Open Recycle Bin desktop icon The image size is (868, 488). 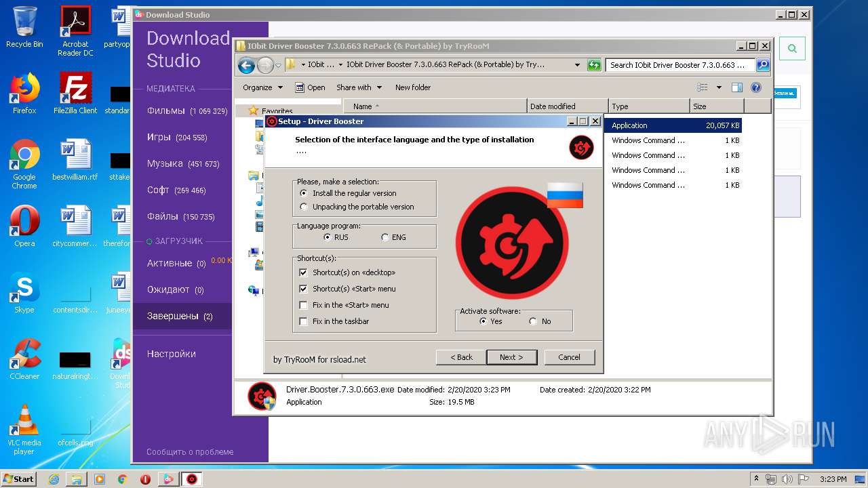click(24, 28)
